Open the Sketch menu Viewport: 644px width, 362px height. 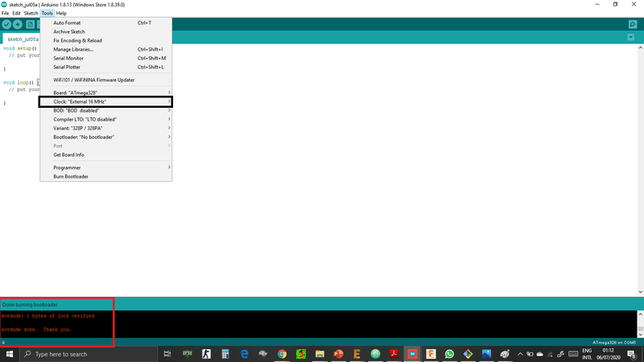click(31, 13)
